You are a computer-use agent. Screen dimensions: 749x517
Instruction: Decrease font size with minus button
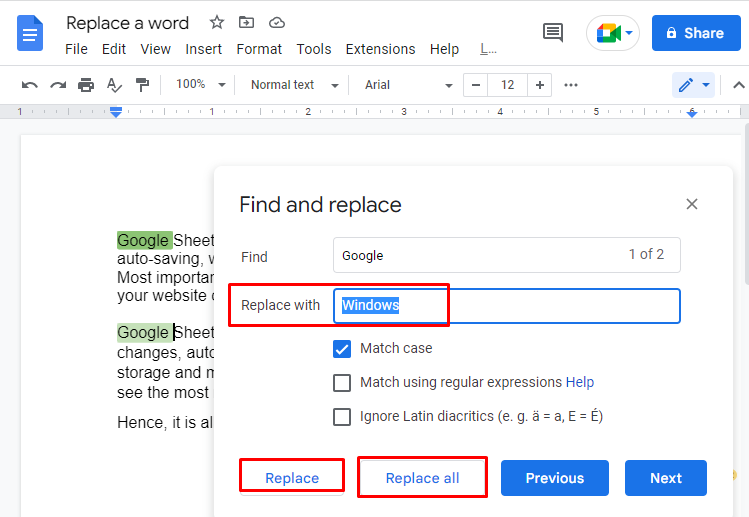click(475, 85)
